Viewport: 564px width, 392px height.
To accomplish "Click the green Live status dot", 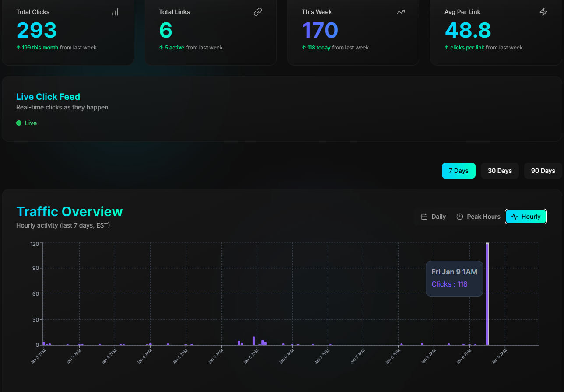I will tap(18, 123).
